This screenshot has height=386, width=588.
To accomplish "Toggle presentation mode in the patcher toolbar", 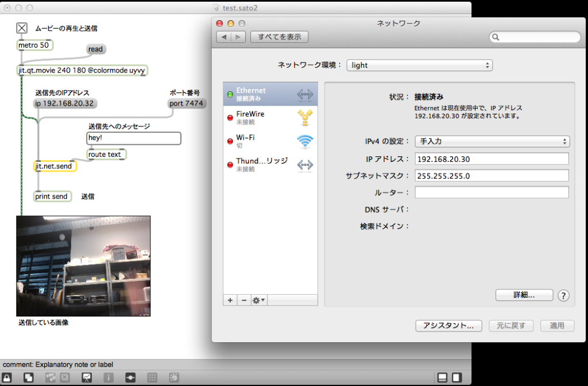I will [x=87, y=377].
